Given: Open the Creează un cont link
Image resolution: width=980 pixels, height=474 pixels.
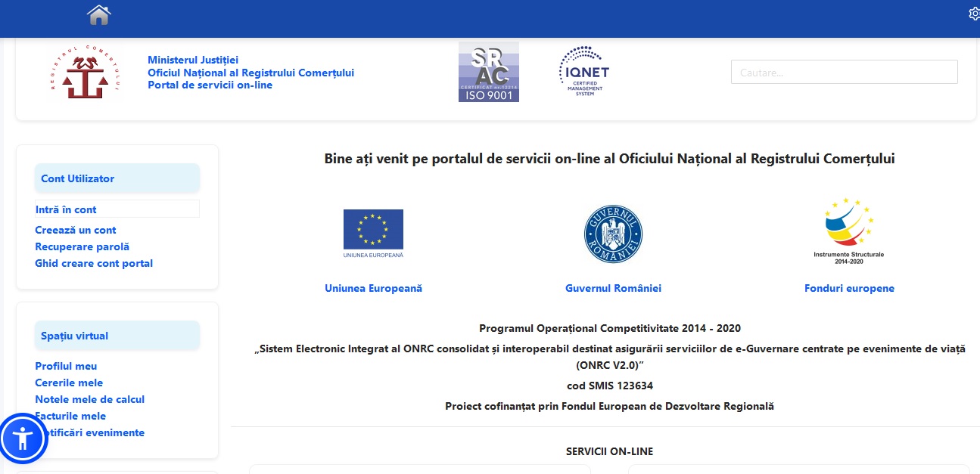Looking at the screenshot, I should (x=75, y=230).
